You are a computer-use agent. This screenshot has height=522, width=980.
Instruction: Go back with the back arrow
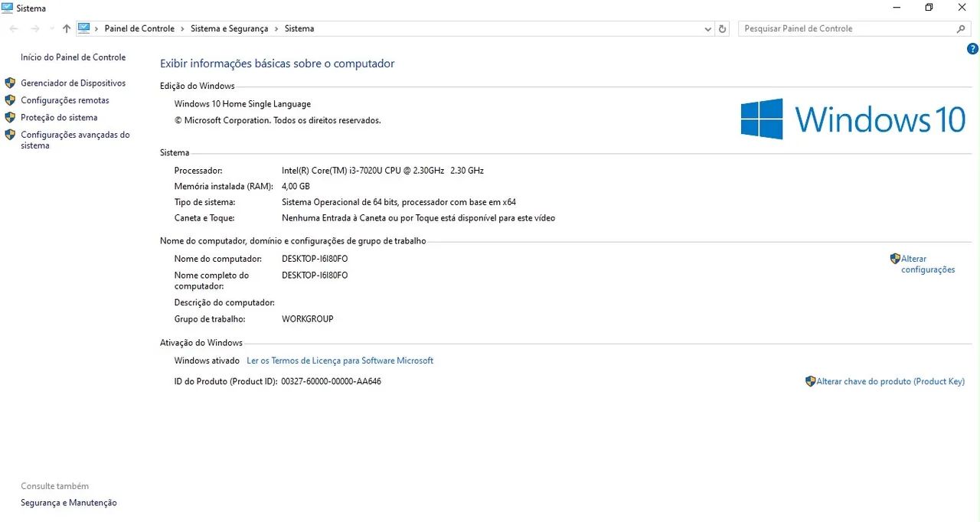pos(14,28)
